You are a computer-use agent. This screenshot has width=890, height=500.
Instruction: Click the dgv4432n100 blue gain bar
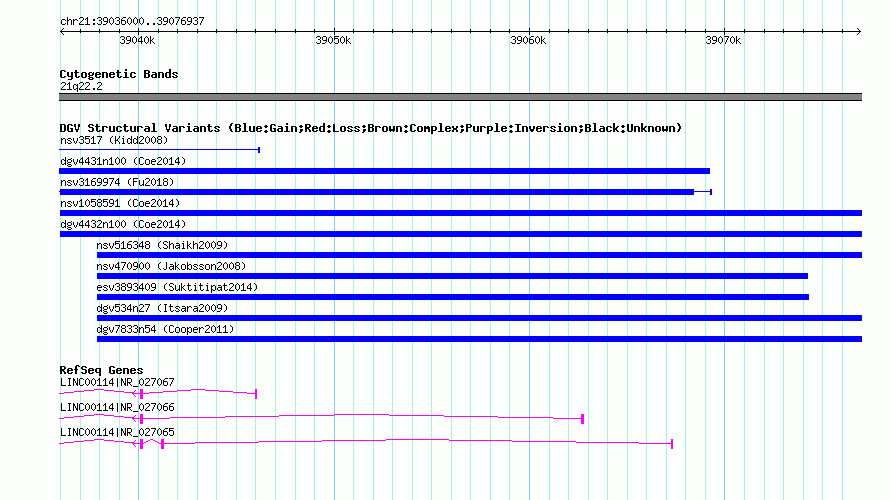click(460, 234)
